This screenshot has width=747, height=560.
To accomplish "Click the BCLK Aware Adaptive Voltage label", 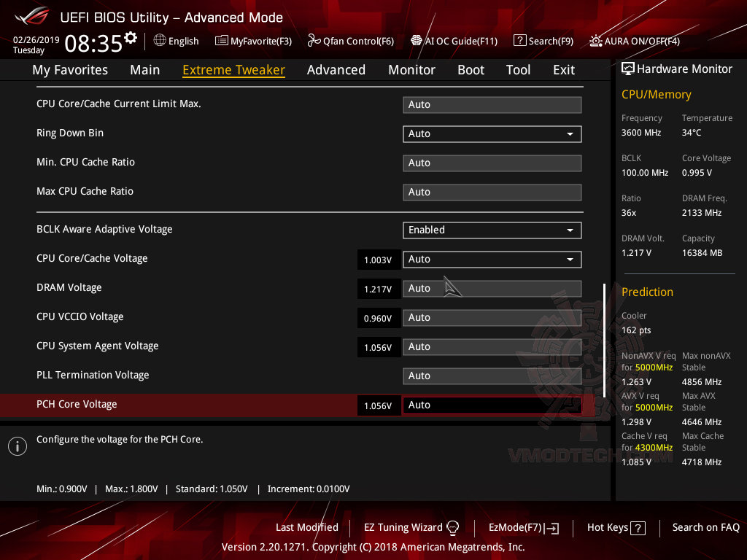I will (104, 229).
